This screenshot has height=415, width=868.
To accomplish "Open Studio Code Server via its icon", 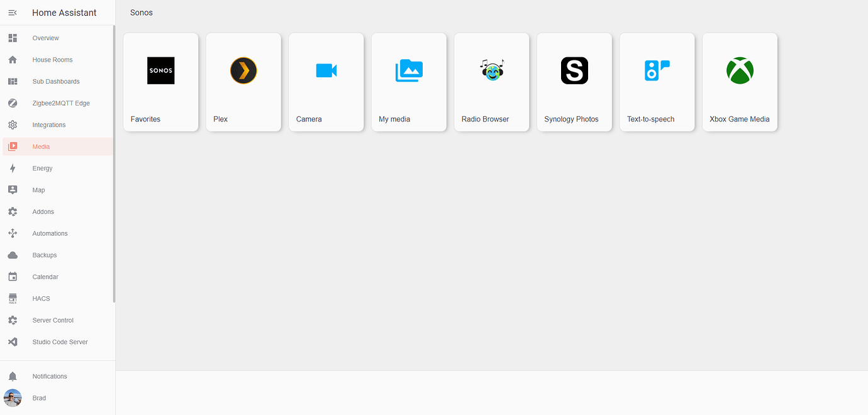I will click(13, 341).
